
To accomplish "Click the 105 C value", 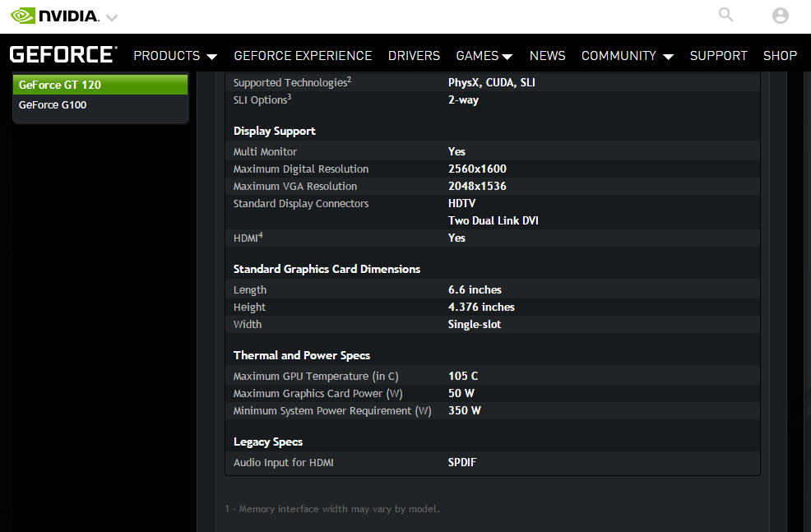I will pos(463,376).
